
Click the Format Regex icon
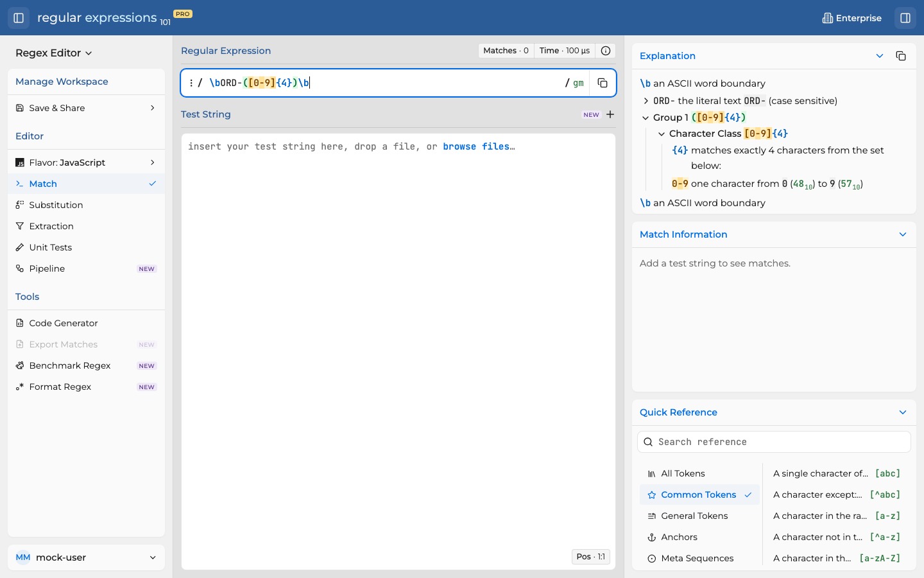tap(20, 387)
